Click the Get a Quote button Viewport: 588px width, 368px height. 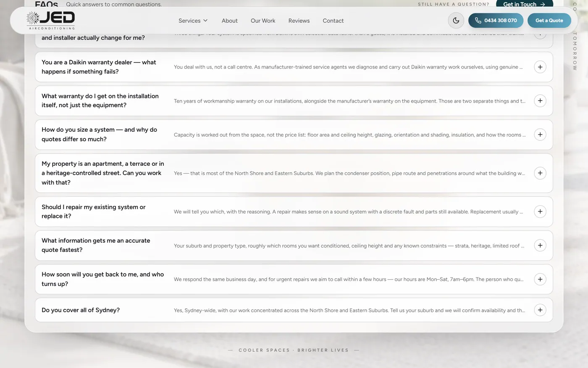pyautogui.click(x=549, y=20)
